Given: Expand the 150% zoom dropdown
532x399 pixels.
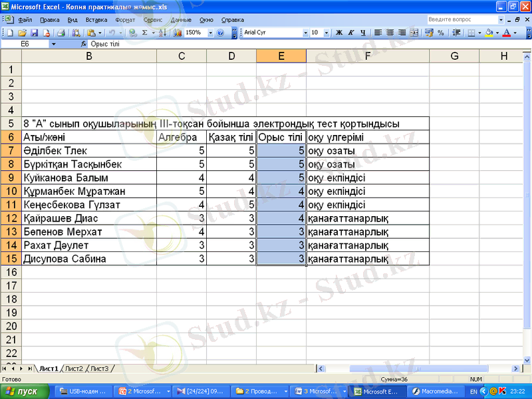Looking at the screenshot, I should 211,33.
